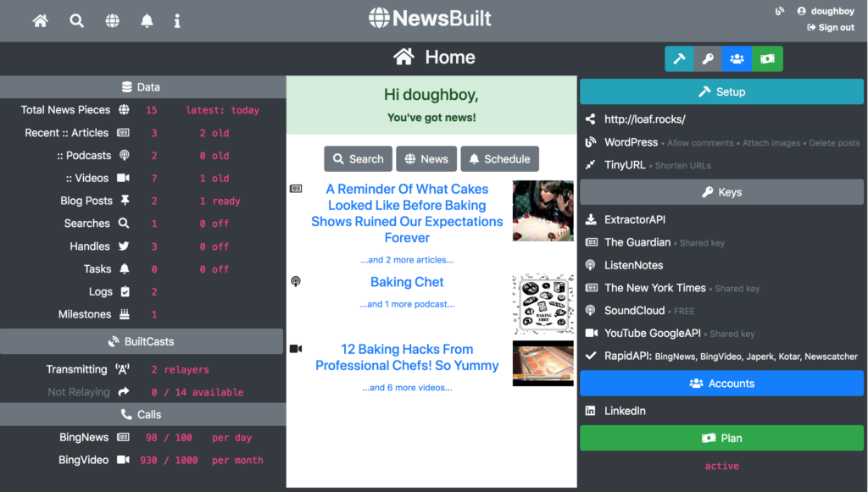
Task: Click the 'latest: today' text
Action: (223, 110)
